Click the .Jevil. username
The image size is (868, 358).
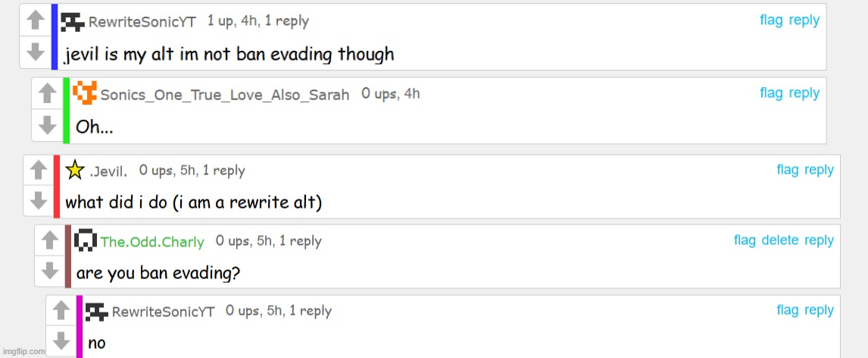(x=108, y=171)
